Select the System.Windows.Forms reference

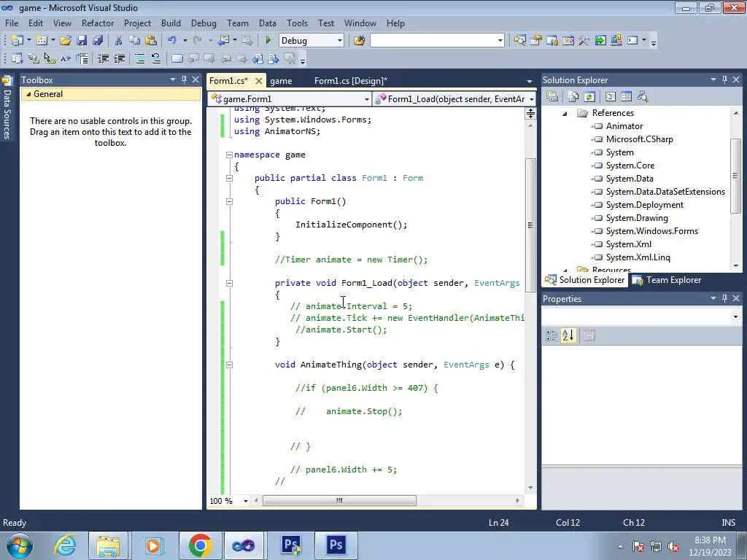[x=651, y=231]
